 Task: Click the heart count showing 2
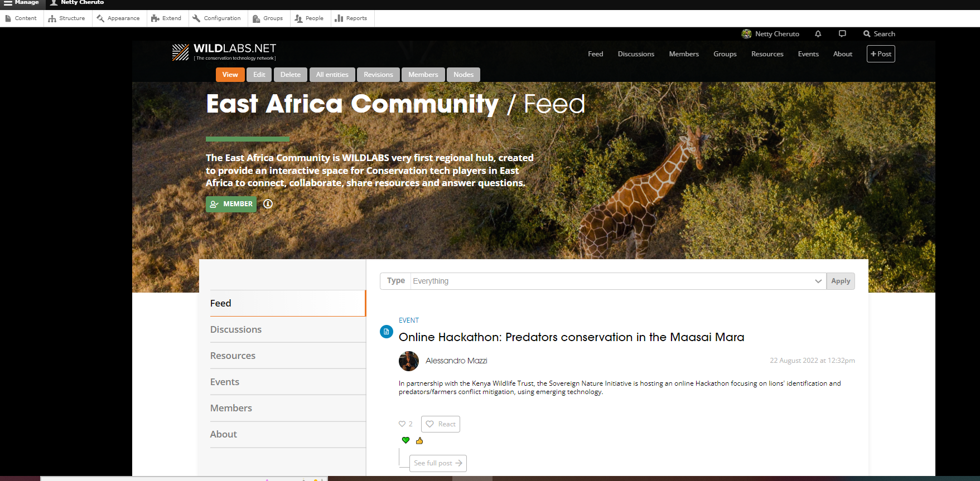tap(405, 424)
